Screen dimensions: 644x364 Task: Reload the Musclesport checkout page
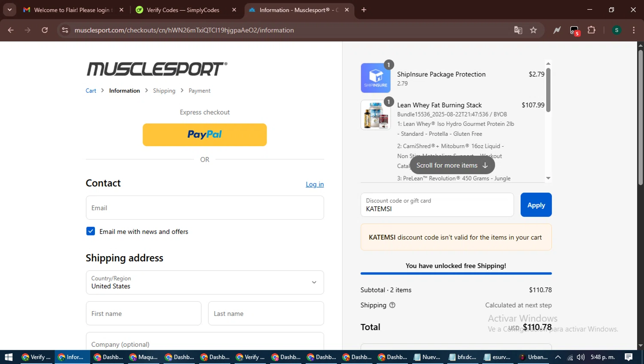point(45,30)
